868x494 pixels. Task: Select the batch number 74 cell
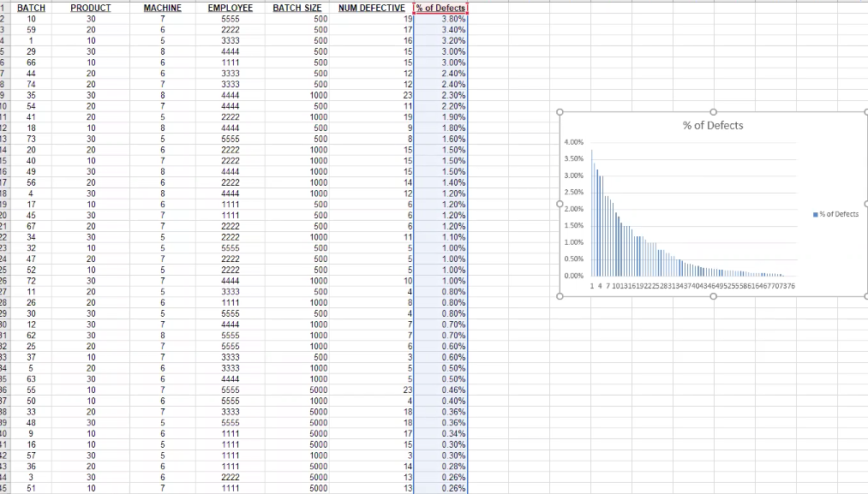[x=31, y=84]
